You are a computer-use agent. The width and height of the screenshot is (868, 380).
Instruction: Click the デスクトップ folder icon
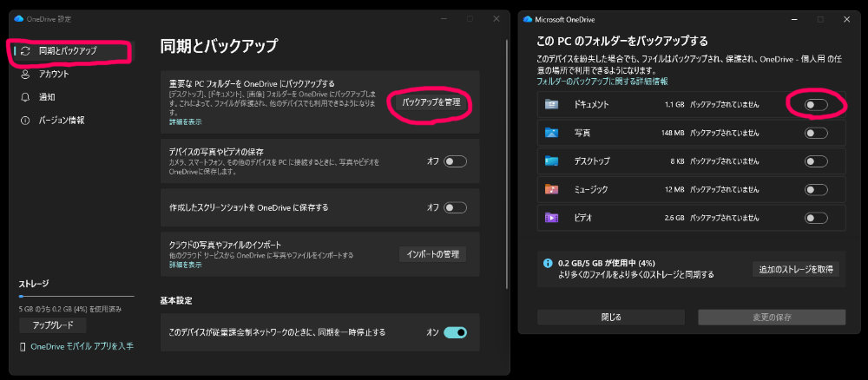(x=552, y=161)
